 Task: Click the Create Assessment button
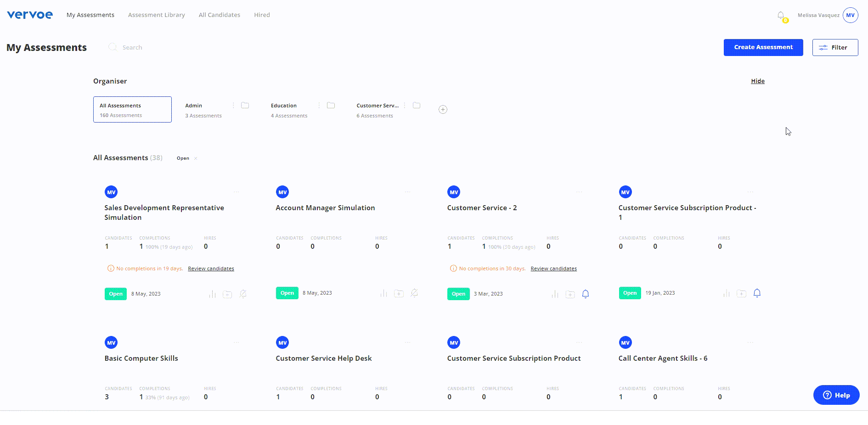[763, 47]
